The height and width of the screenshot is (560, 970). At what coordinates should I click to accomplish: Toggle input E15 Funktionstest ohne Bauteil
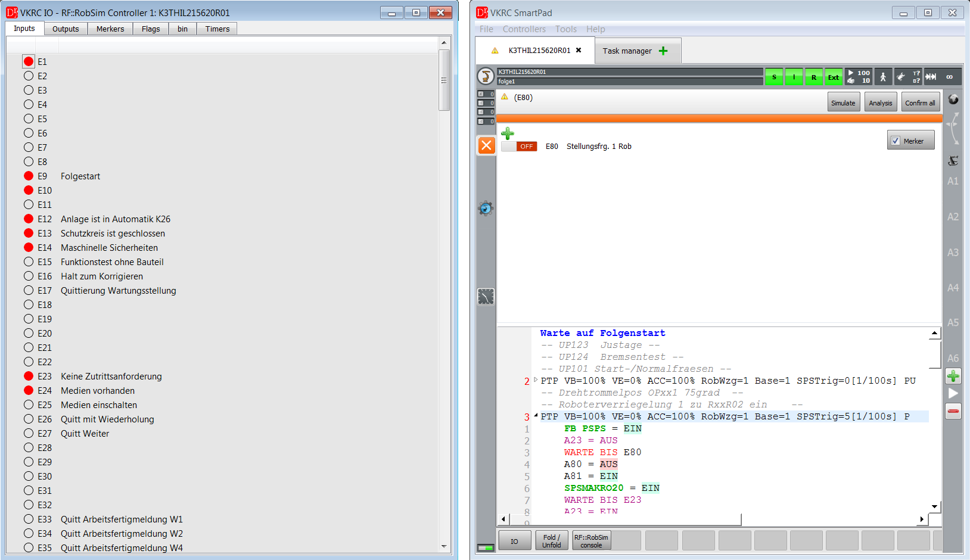coord(29,262)
